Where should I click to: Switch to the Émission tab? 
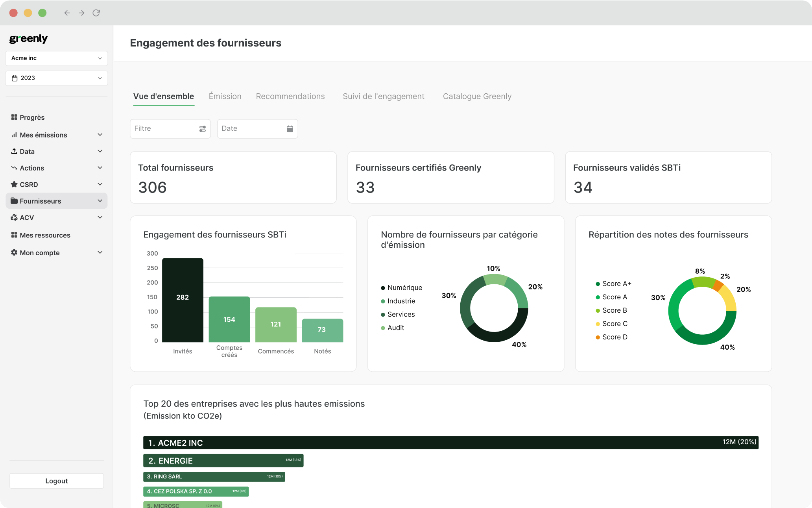pyautogui.click(x=225, y=96)
